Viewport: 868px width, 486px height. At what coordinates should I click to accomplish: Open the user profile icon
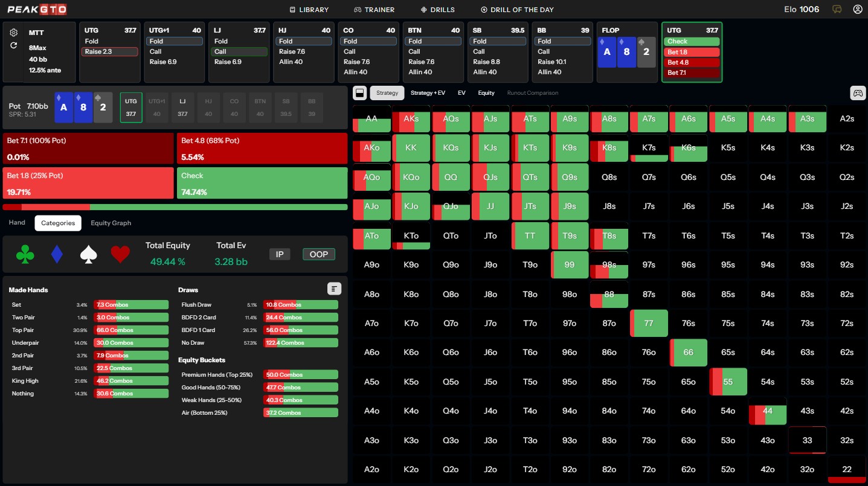[857, 10]
